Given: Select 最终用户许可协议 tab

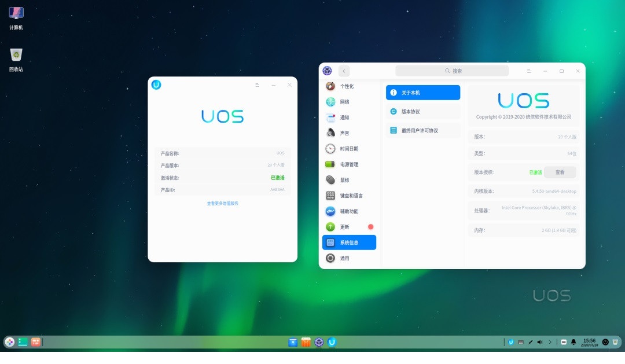Looking at the screenshot, I should [423, 130].
